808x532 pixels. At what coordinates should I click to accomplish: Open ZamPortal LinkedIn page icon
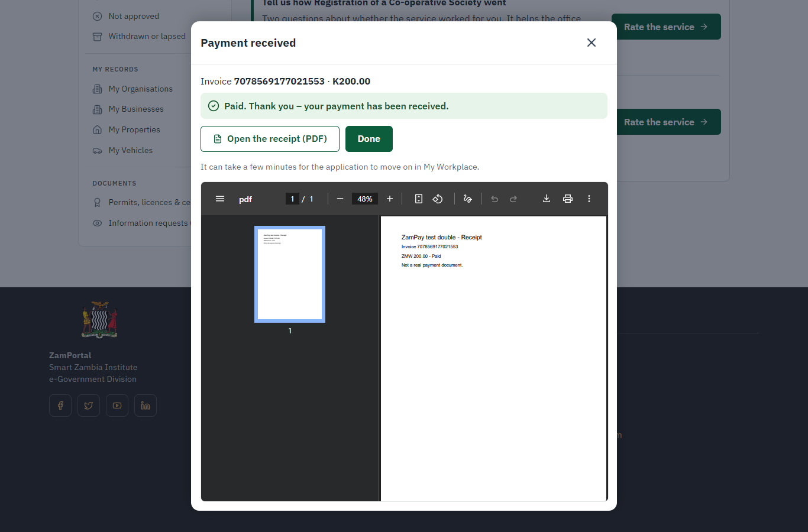pyautogui.click(x=146, y=406)
